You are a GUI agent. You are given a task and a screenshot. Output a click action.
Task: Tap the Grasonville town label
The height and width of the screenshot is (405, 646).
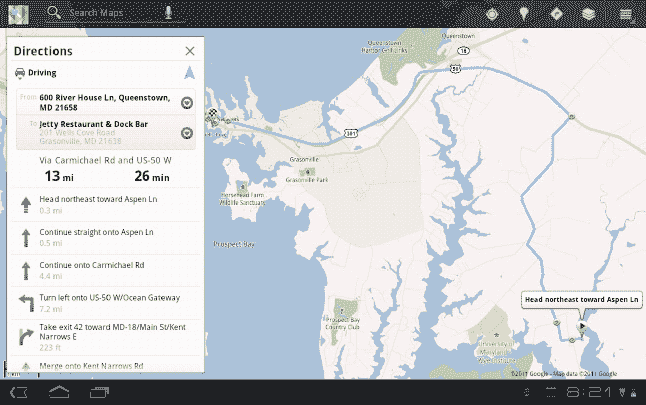coord(304,159)
